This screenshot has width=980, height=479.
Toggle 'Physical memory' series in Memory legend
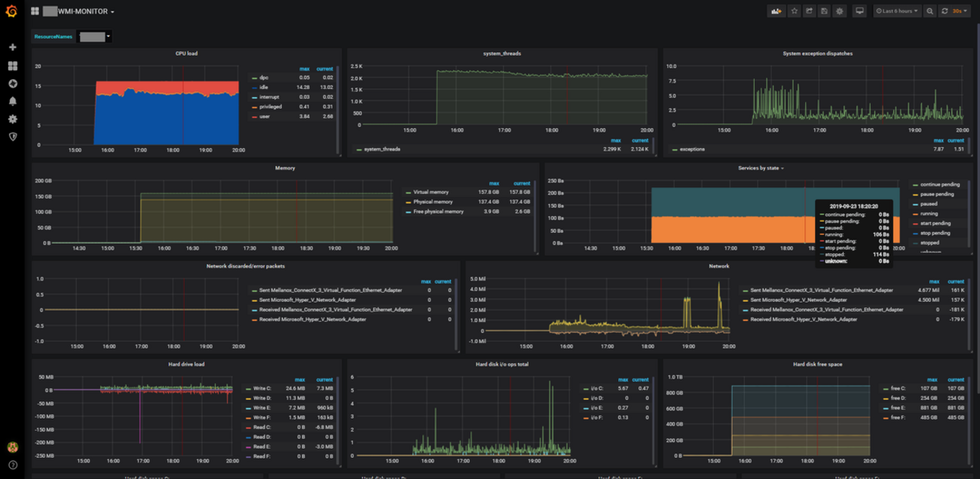pyautogui.click(x=433, y=202)
